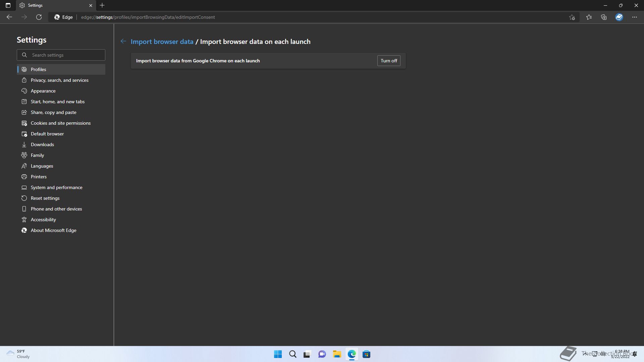This screenshot has height=362, width=644.
Task: Add this page to favorites star
Action: tap(572, 17)
